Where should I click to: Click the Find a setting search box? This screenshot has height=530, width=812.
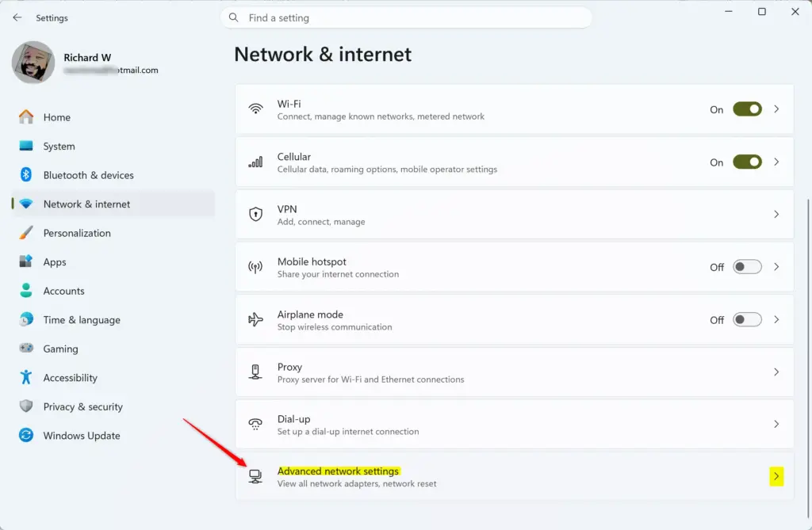click(406, 17)
